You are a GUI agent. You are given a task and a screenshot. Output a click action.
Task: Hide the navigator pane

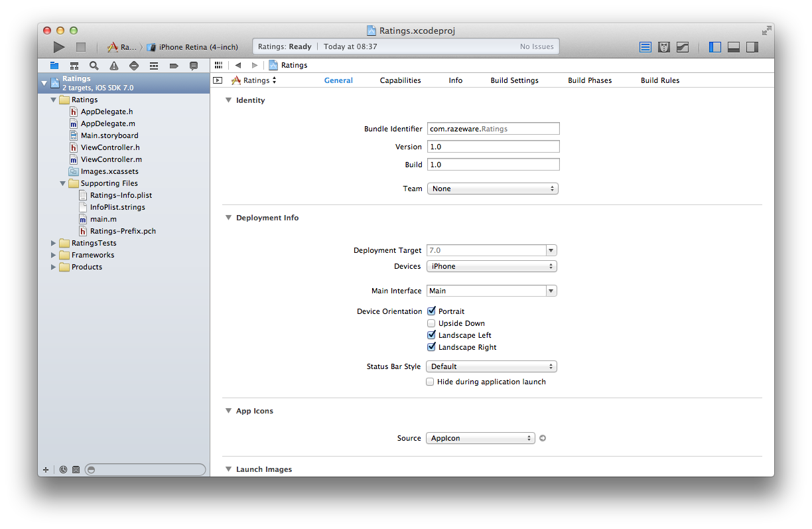(x=715, y=47)
